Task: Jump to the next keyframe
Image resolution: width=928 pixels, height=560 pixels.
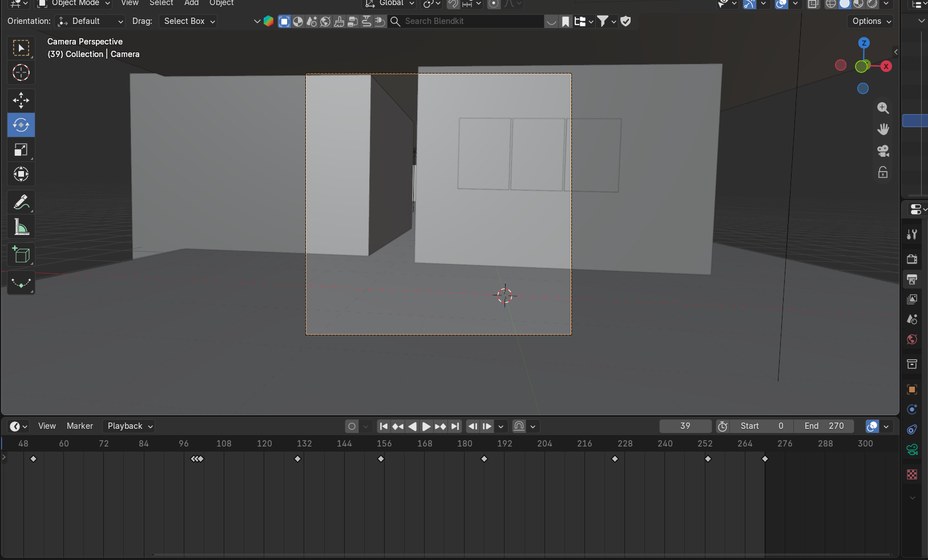Action: click(441, 426)
